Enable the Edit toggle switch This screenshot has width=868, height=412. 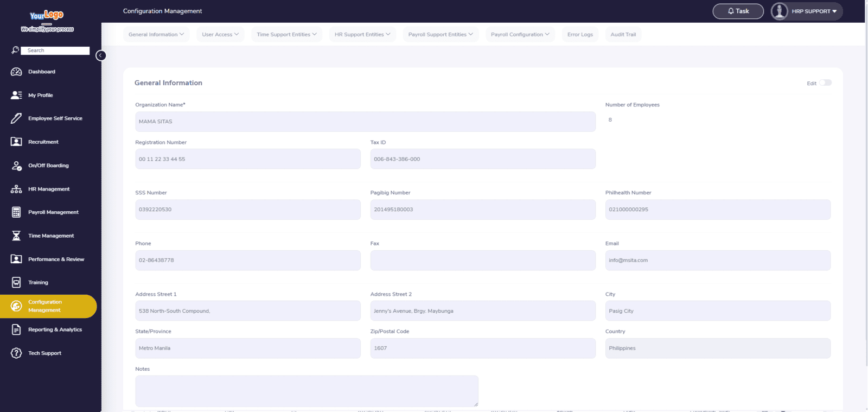click(825, 83)
